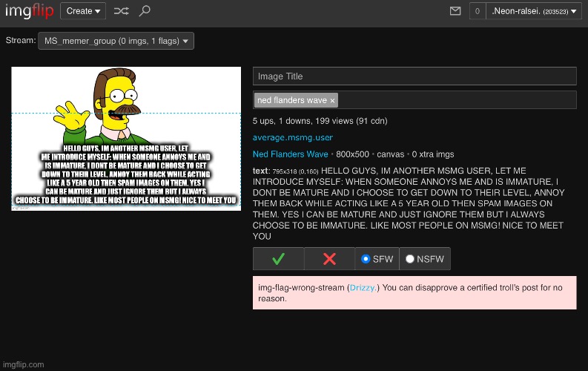Open the Ned Flanders Wave template link

point(290,154)
